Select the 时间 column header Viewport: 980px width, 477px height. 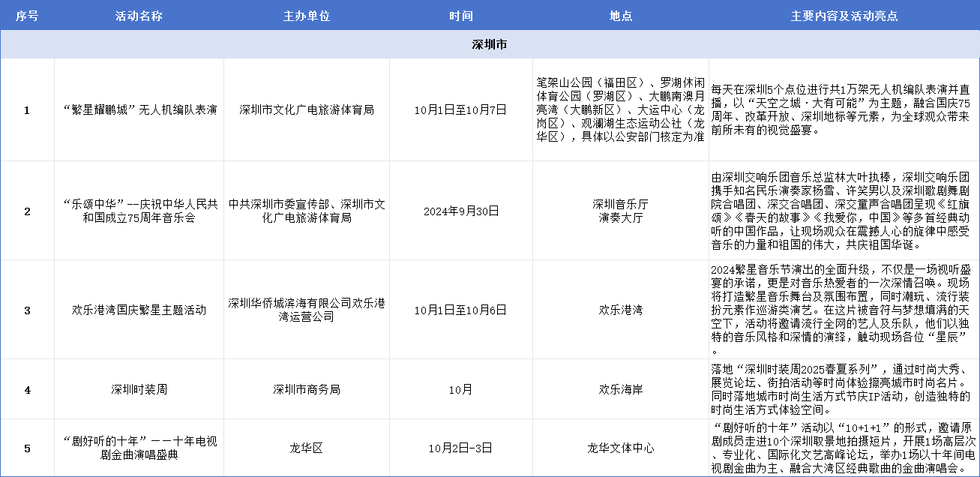pos(460,16)
